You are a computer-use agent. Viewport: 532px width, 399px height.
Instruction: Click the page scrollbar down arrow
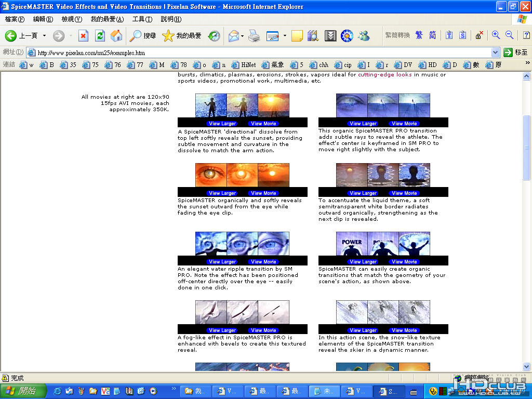(x=526, y=366)
